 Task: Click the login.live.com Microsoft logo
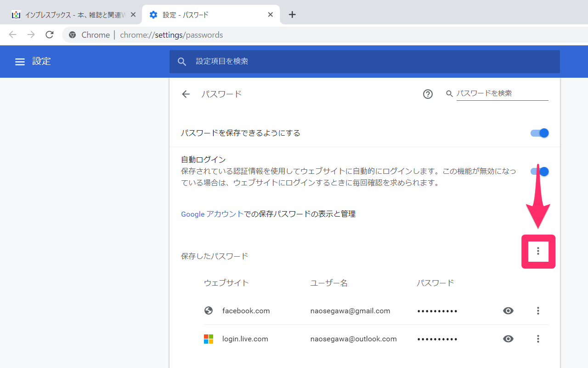[x=209, y=339]
